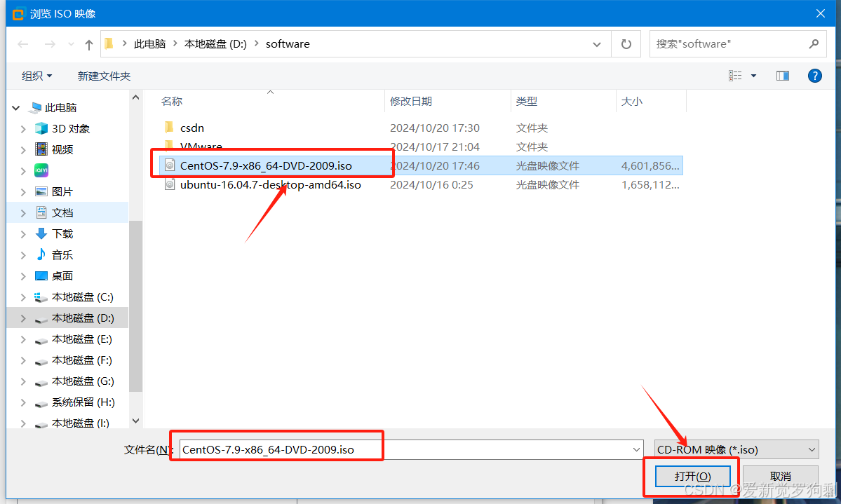Expand 视频 tree arrow
This screenshot has height=504, width=841.
(x=23, y=149)
